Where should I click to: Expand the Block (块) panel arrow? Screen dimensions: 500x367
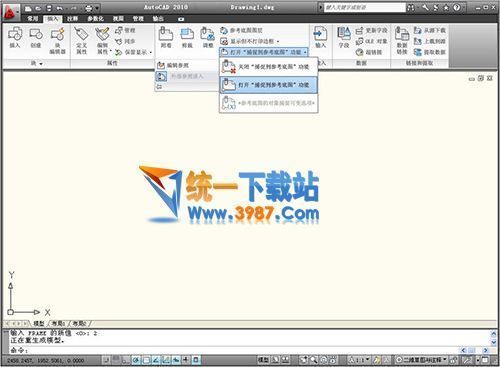pos(41,63)
